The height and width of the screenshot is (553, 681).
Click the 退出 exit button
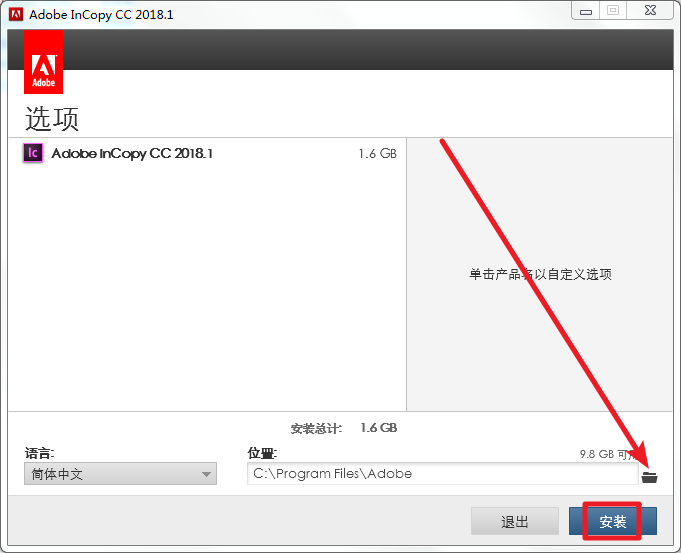click(x=515, y=521)
